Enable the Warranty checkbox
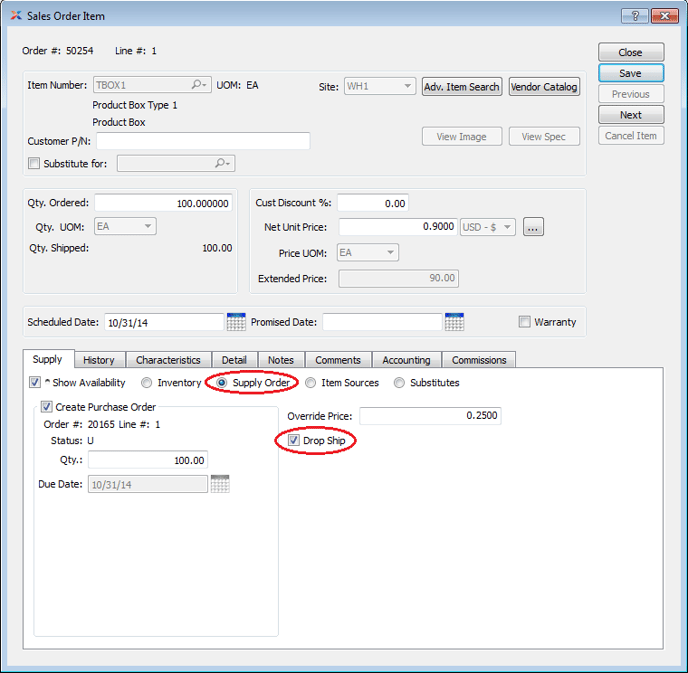 point(525,322)
